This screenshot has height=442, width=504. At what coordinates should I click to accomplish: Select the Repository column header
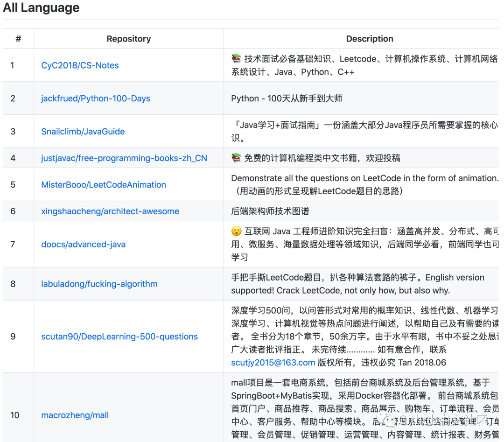click(x=129, y=39)
